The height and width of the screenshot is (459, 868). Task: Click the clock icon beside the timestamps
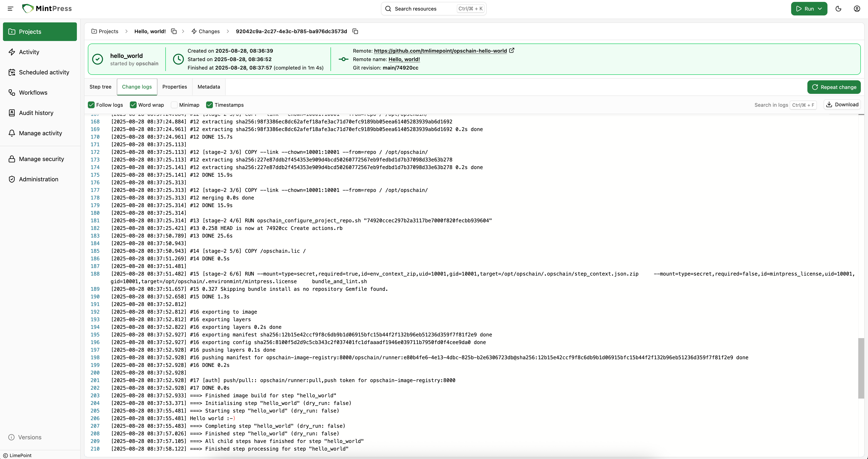point(178,59)
